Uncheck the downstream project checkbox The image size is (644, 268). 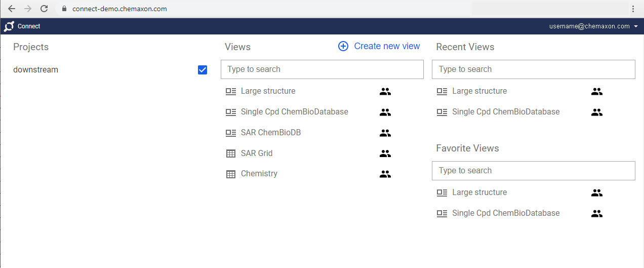tap(203, 70)
